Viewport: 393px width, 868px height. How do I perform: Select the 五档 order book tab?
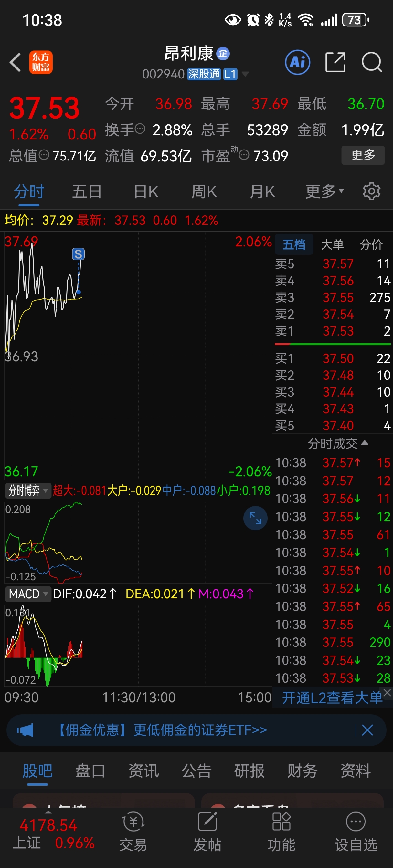(294, 244)
